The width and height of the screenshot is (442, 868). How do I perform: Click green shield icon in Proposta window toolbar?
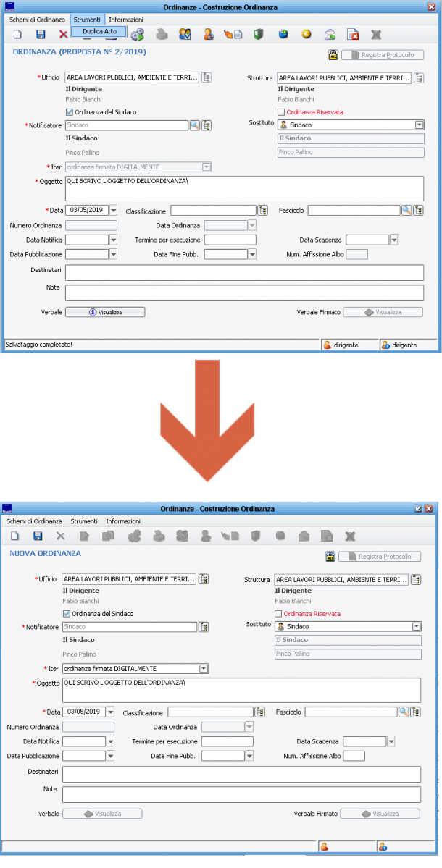pyautogui.click(x=257, y=34)
